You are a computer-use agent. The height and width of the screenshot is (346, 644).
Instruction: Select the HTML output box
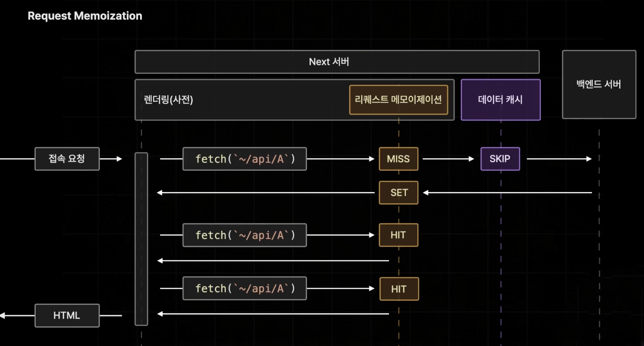click(67, 316)
